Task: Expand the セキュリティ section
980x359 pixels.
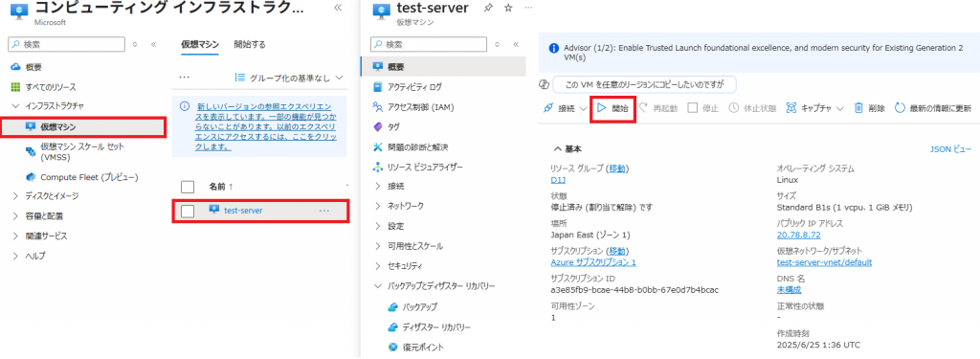Action: coord(377,266)
